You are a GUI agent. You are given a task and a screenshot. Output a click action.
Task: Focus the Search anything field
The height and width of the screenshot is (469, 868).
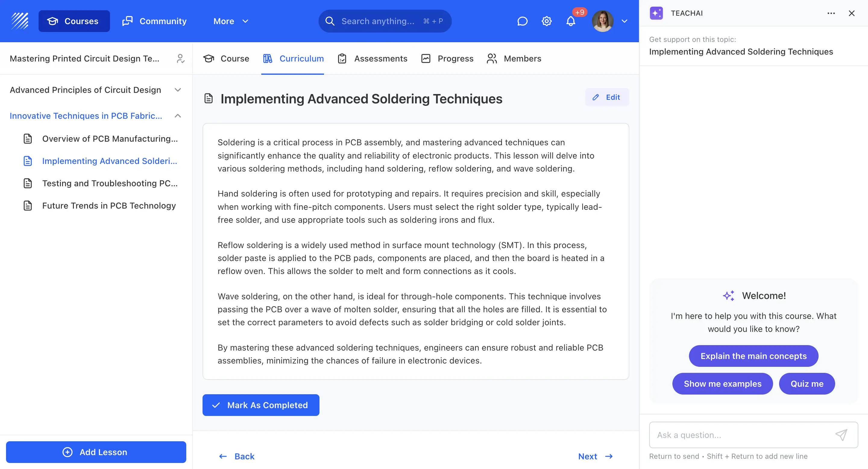pyautogui.click(x=385, y=21)
